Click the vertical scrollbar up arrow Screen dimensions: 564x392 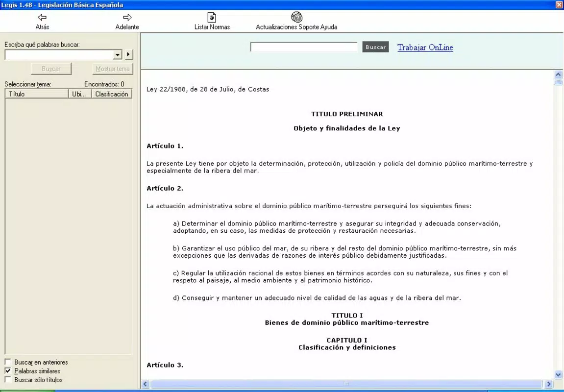click(558, 74)
